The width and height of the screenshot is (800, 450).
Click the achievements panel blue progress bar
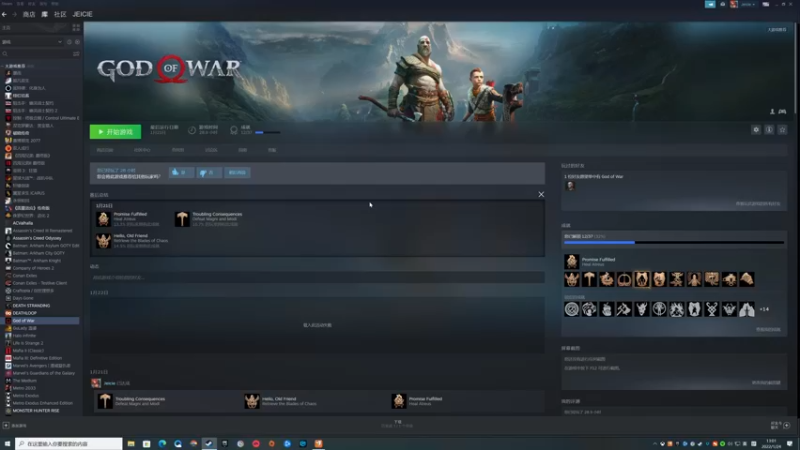pyautogui.click(x=673, y=242)
